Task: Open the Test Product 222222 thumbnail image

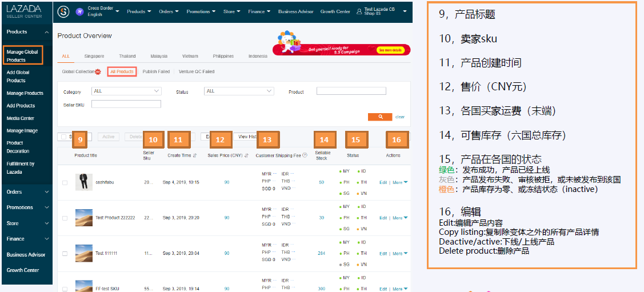Action: [84, 218]
